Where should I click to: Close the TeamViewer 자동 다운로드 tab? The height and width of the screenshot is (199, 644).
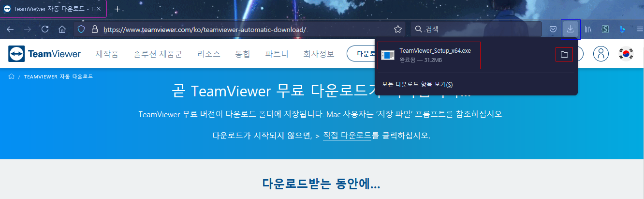point(99,9)
